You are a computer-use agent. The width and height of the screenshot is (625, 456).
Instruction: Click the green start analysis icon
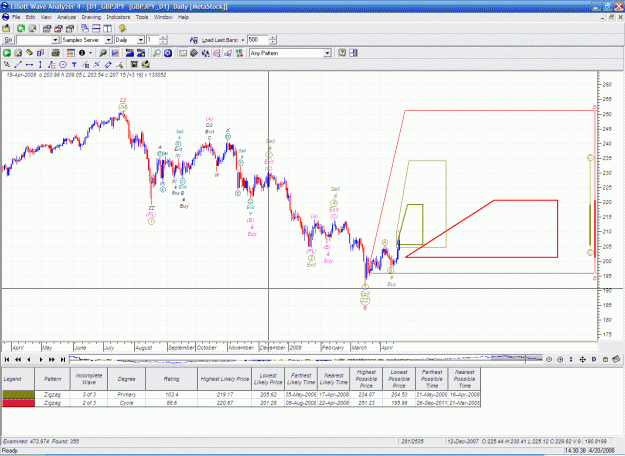point(7,53)
